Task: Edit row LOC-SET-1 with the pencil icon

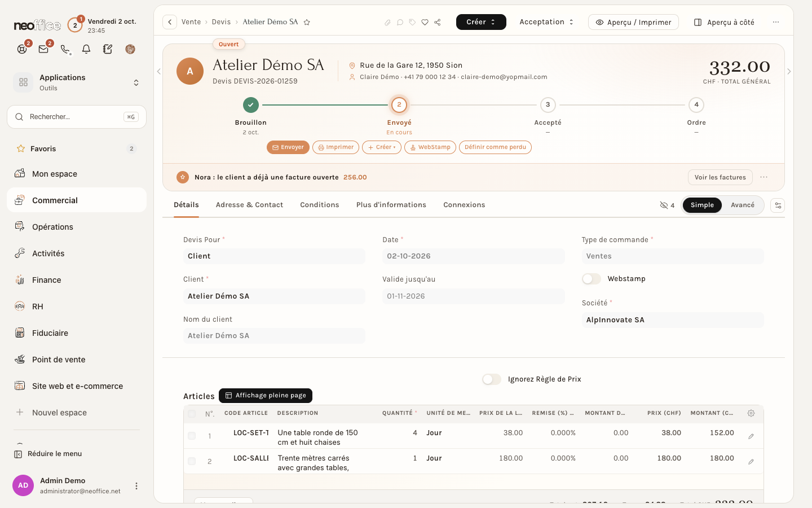Action: coord(751,436)
